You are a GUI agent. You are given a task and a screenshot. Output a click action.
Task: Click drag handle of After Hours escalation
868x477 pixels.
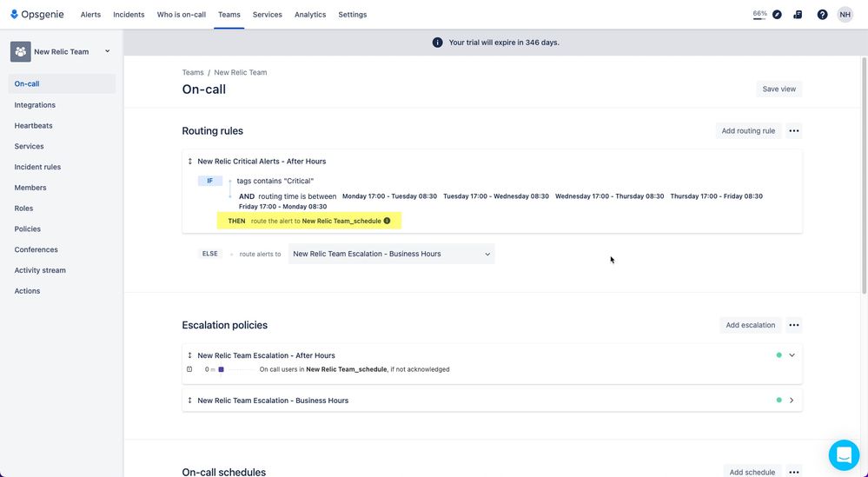tap(190, 356)
